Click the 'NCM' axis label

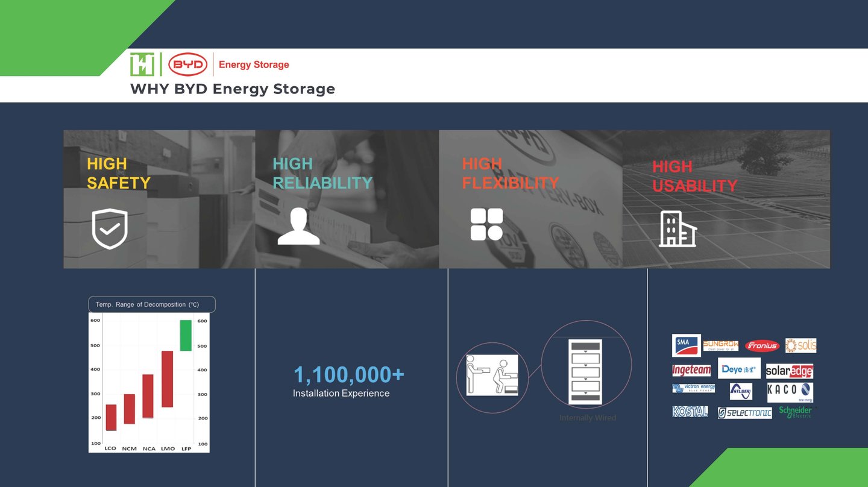[129, 448]
